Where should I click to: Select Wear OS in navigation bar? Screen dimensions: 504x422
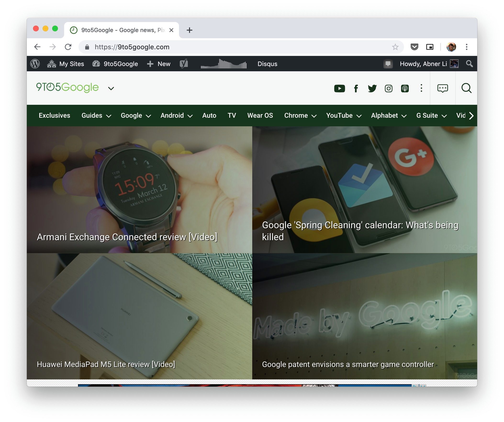(260, 116)
